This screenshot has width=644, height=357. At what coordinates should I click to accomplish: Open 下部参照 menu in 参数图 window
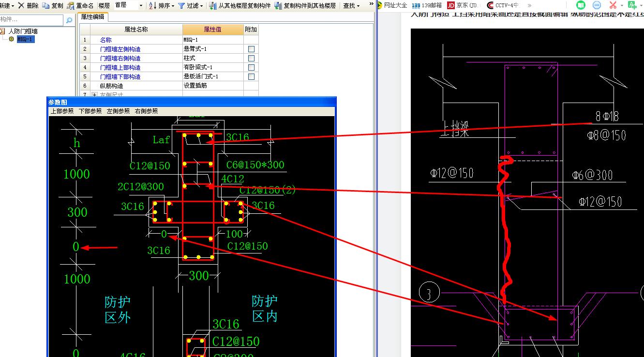[90, 111]
